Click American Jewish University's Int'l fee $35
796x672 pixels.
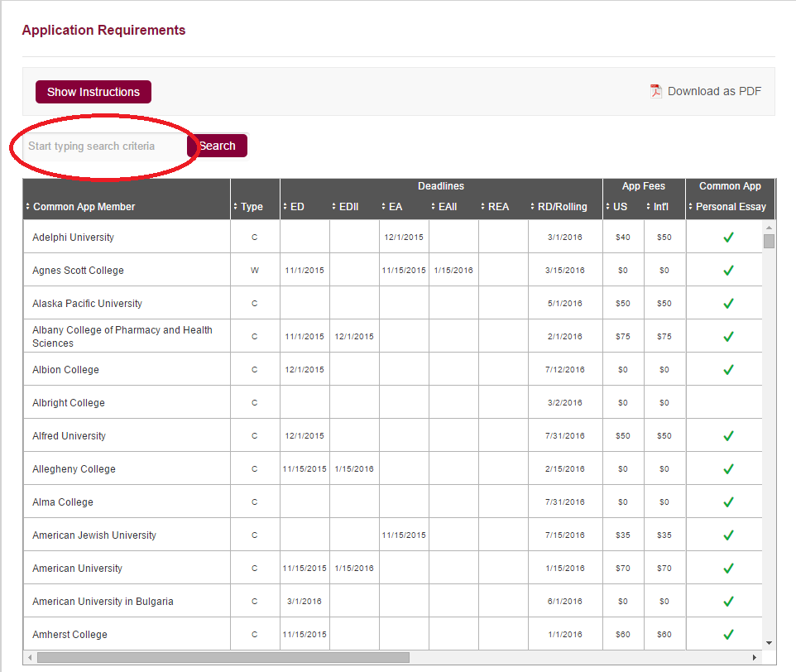664,535
